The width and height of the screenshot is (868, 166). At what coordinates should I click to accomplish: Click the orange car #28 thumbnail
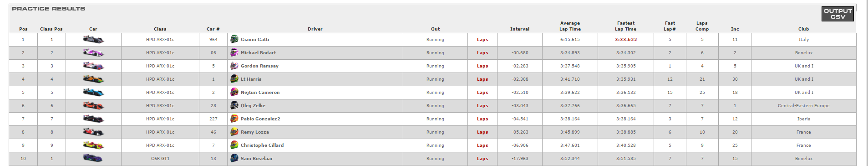[93, 105]
